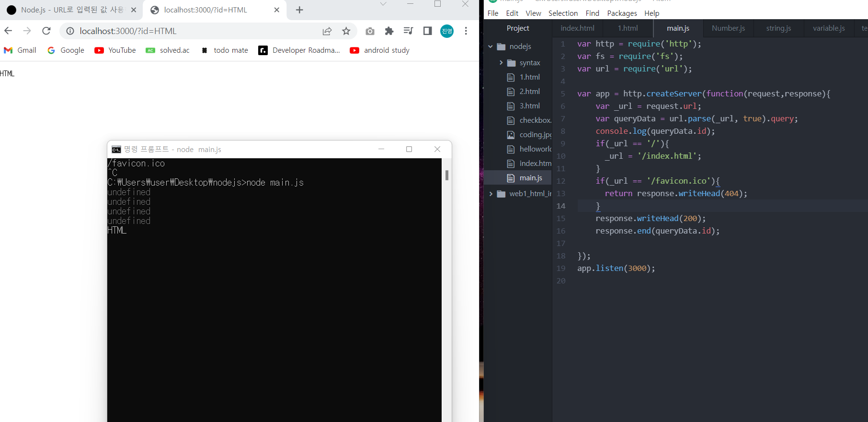
Task: Open helloworld file in tree
Action: [x=529, y=149]
